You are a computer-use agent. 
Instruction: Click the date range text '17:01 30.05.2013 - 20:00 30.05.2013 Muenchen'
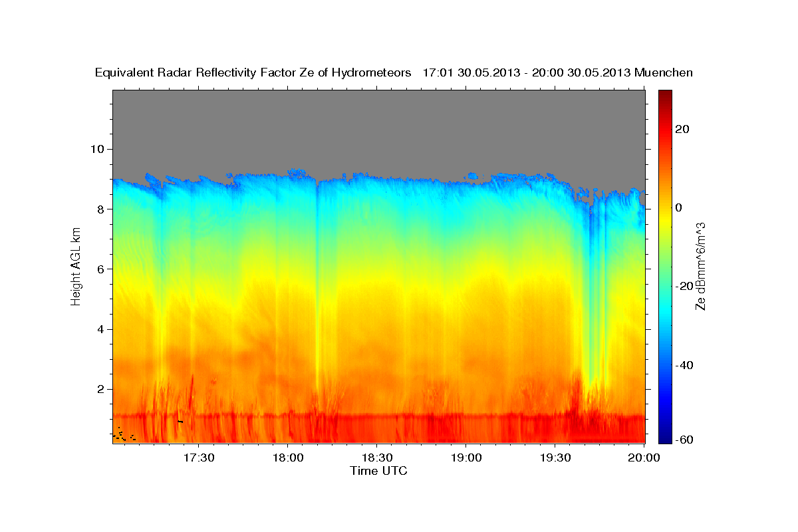point(558,73)
